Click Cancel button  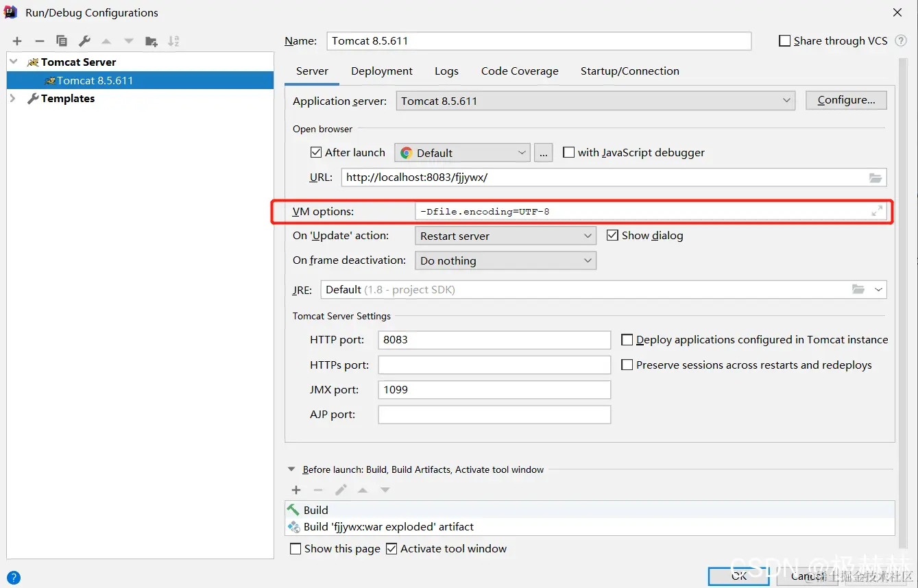[x=808, y=576]
